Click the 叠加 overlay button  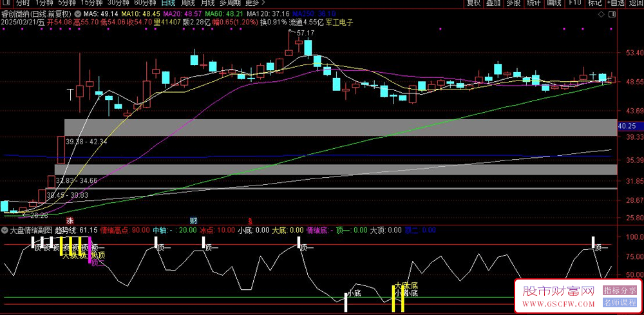pos(493,3)
